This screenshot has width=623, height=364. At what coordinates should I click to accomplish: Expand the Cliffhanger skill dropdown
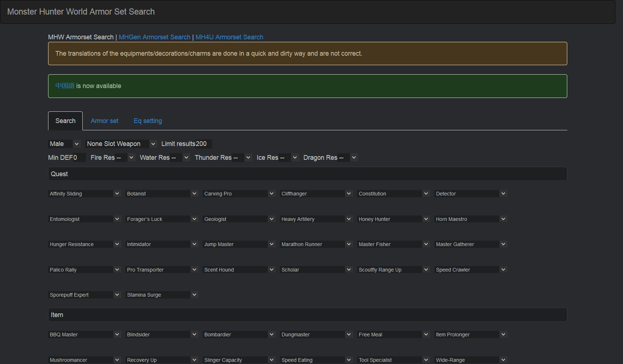point(316,194)
